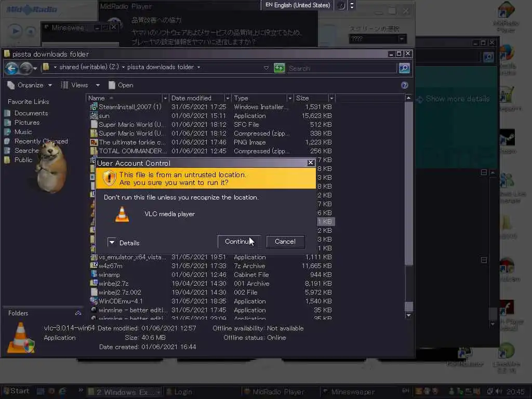Screen dimensions: 532x399
Task: Open the Type column filter dropdown
Action: 290,98
